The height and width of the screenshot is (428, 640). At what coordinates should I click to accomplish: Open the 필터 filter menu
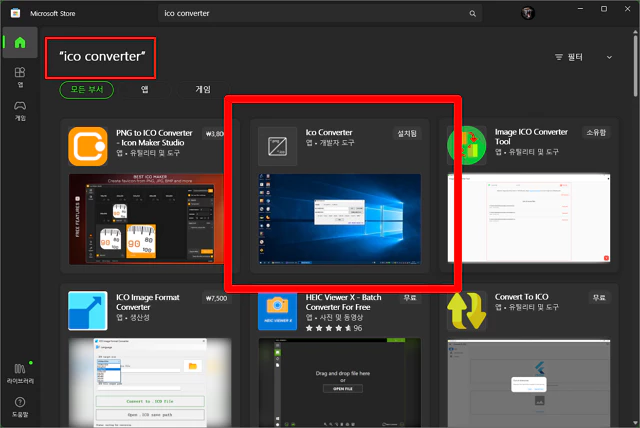pos(569,57)
